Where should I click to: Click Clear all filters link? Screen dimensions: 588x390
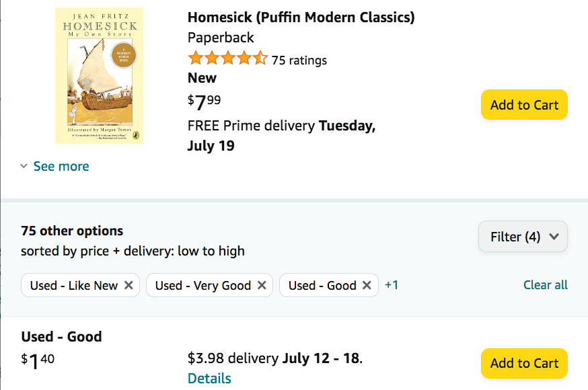(x=545, y=285)
